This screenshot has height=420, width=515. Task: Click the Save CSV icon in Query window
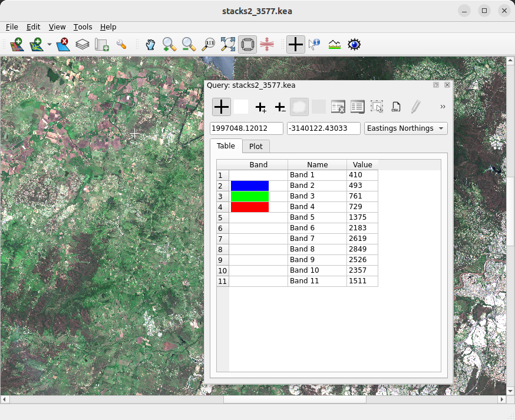[x=397, y=107]
